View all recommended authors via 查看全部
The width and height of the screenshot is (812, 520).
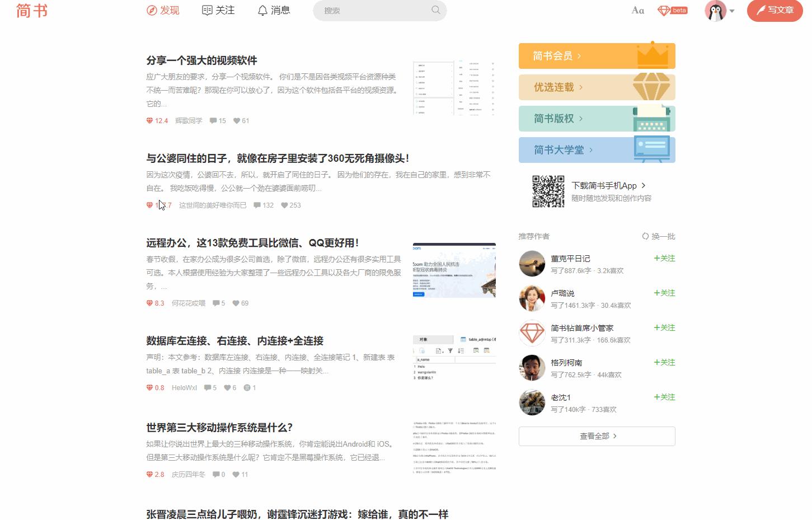[x=597, y=436]
